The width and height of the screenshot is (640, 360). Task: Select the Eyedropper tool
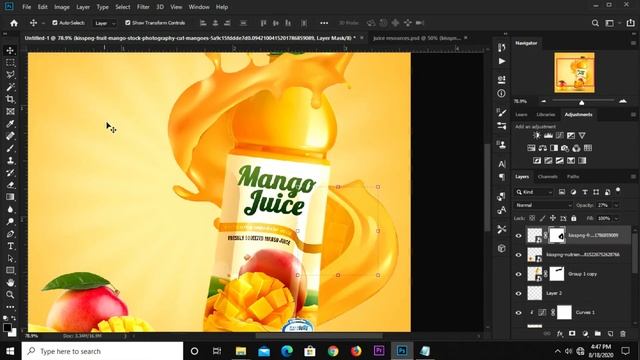tap(10, 124)
